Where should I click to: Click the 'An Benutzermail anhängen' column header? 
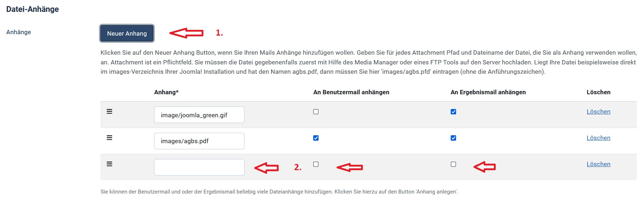pyautogui.click(x=351, y=92)
